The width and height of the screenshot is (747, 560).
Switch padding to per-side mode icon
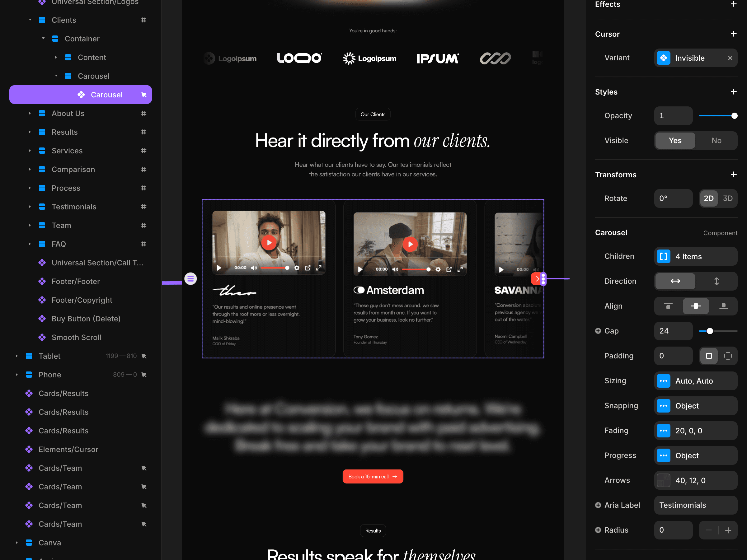pyautogui.click(x=728, y=356)
